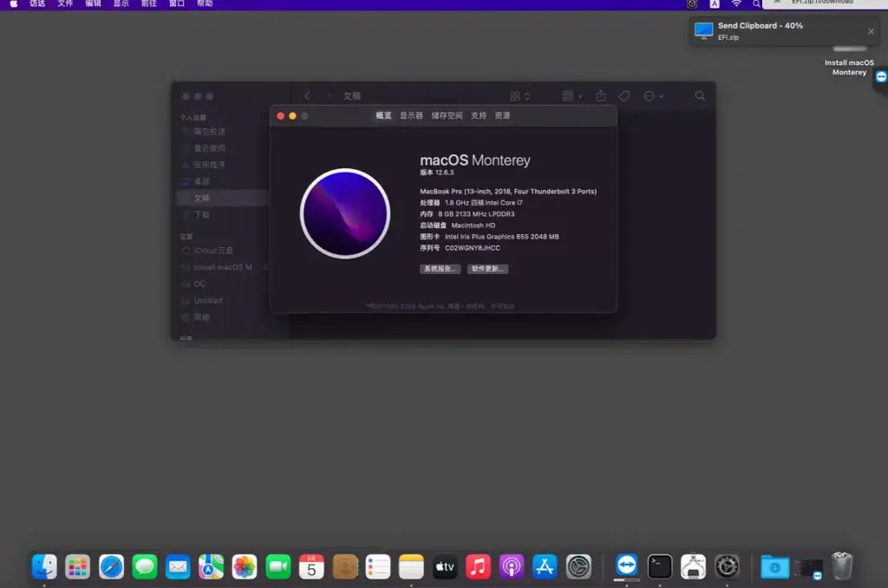Select the 概览 tab

[x=383, y=115]
